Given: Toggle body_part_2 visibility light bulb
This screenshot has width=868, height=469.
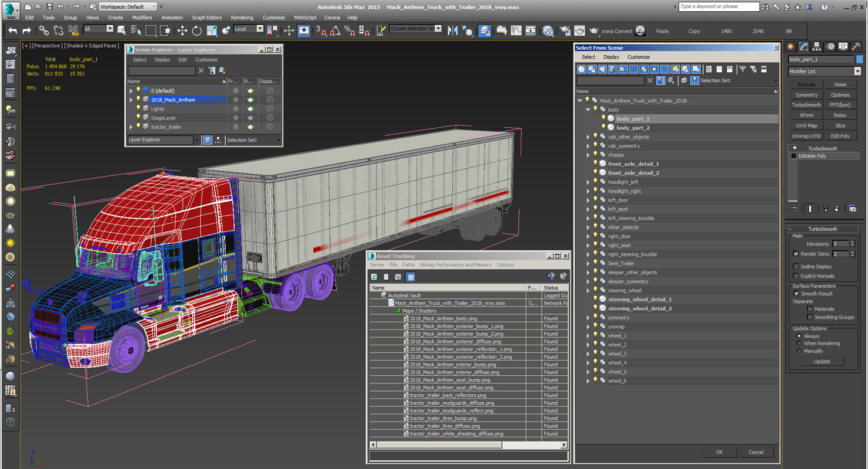Looking at the screenshot, I should pos(603,127).
